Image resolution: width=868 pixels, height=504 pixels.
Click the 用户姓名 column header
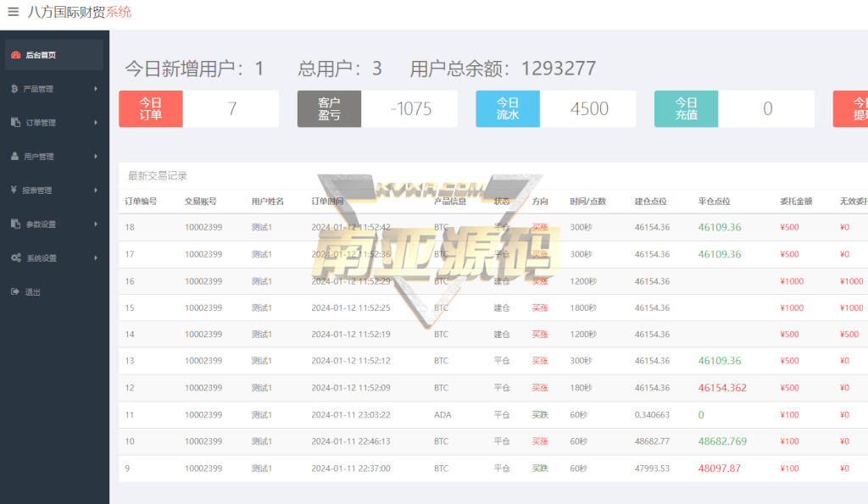[x=267, y=202]
